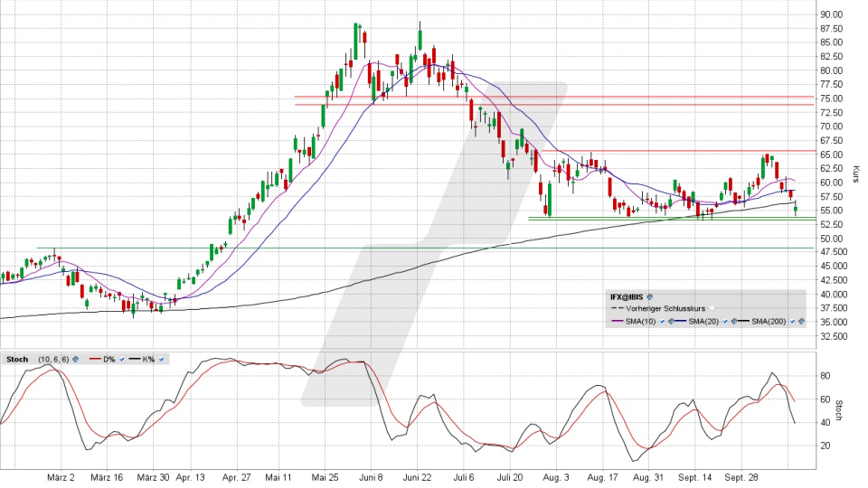This screenshot has width=868, height=488.
Task: Click the IFX@IBIS legend label
Action: click(x=627, y=297)
